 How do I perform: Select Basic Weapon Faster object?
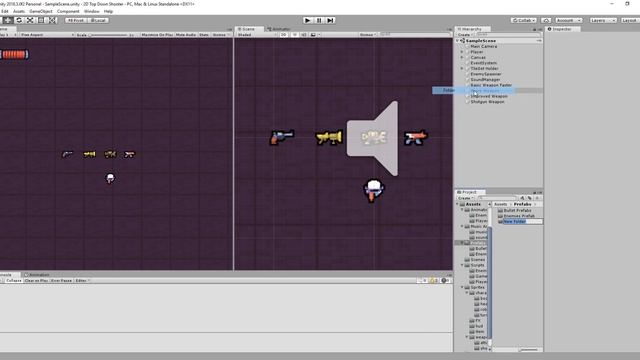[x=491, y=85]
